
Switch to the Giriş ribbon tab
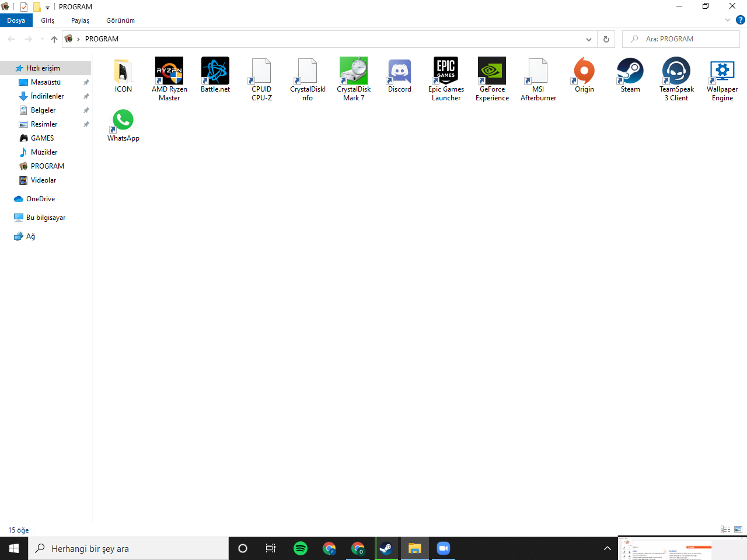click(48, 20)
